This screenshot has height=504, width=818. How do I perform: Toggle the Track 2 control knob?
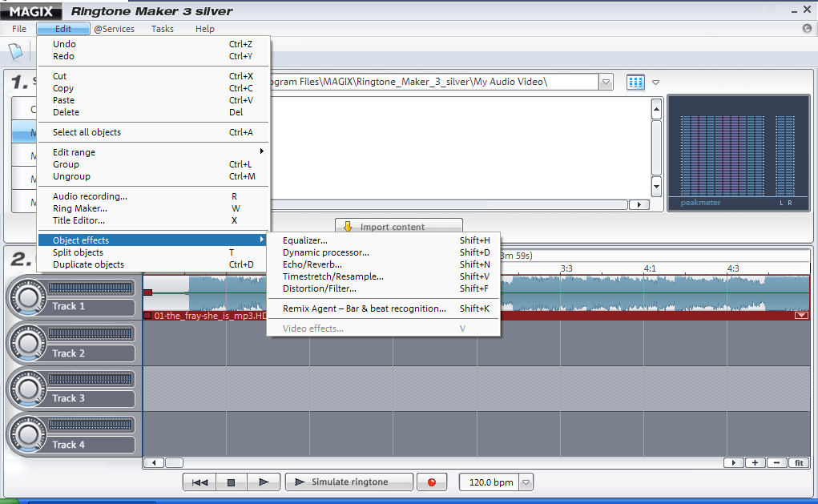(x=29, y=343)
